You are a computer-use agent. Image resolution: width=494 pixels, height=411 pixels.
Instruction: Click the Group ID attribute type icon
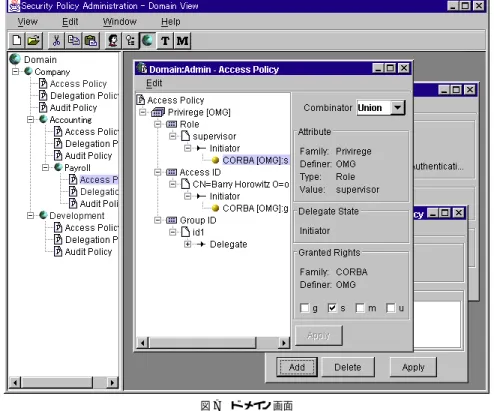point(171,220)
